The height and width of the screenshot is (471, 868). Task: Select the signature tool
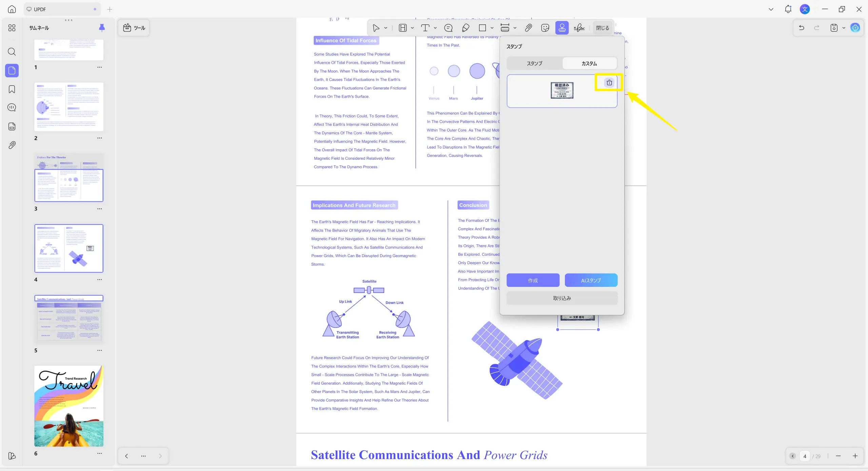(579, 28)
